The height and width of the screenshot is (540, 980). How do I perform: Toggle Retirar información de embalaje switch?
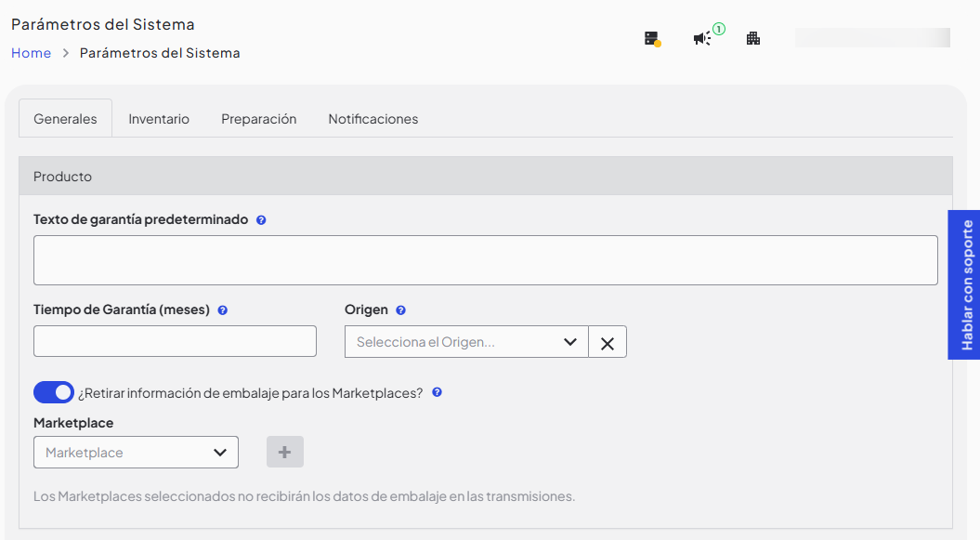[54, 392]
